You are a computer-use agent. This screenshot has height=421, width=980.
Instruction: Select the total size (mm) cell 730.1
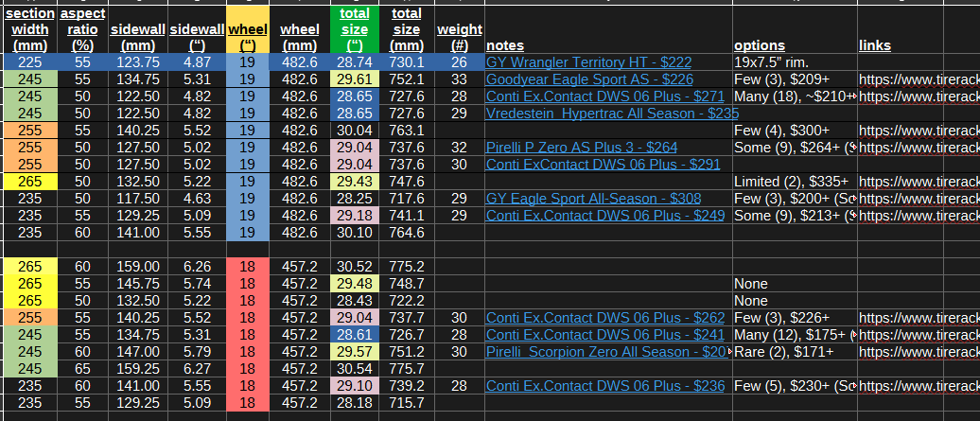407,62
